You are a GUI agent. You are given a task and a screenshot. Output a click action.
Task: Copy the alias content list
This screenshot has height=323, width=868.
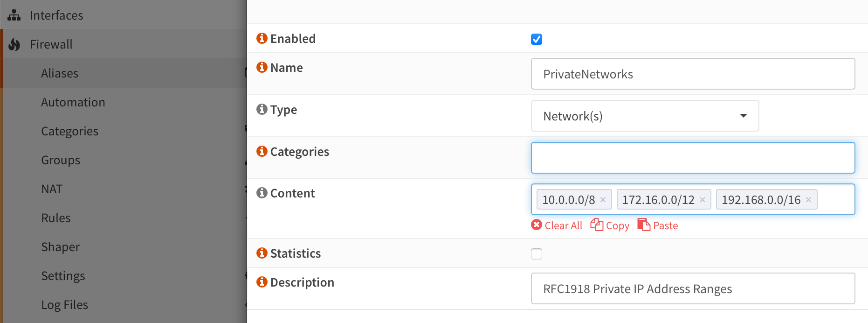[x=610, y=225]
